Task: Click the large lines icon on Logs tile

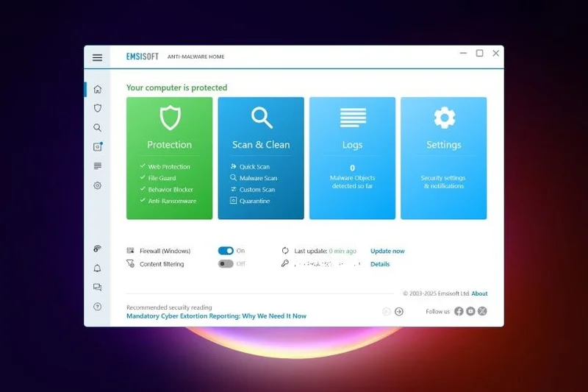Action: click(353, 118)
